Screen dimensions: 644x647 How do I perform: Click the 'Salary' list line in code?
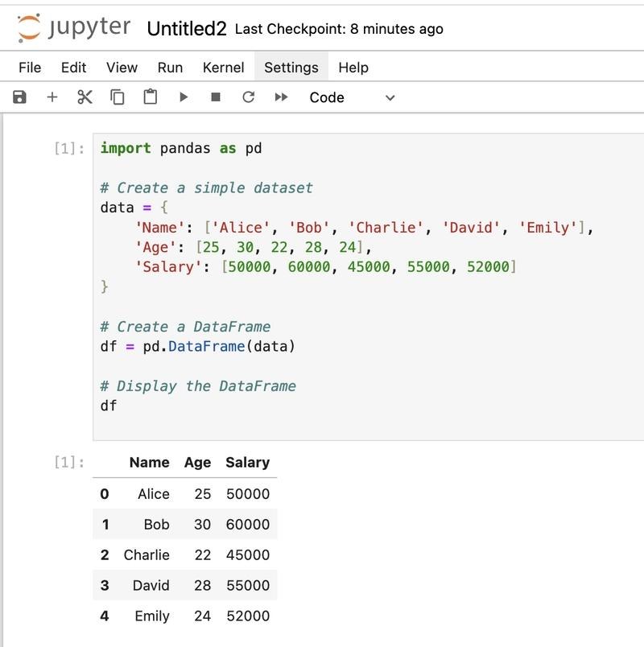coord(326,266)
